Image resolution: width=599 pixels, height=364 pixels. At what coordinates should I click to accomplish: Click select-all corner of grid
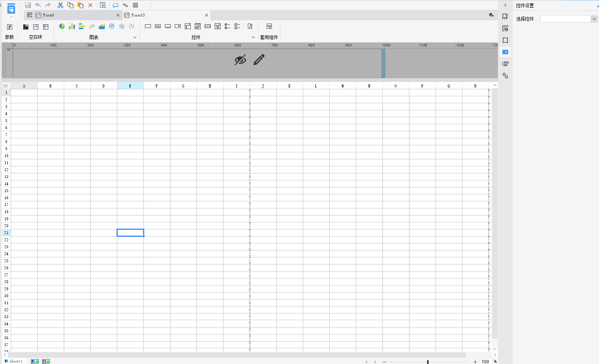tap(6, 86)
